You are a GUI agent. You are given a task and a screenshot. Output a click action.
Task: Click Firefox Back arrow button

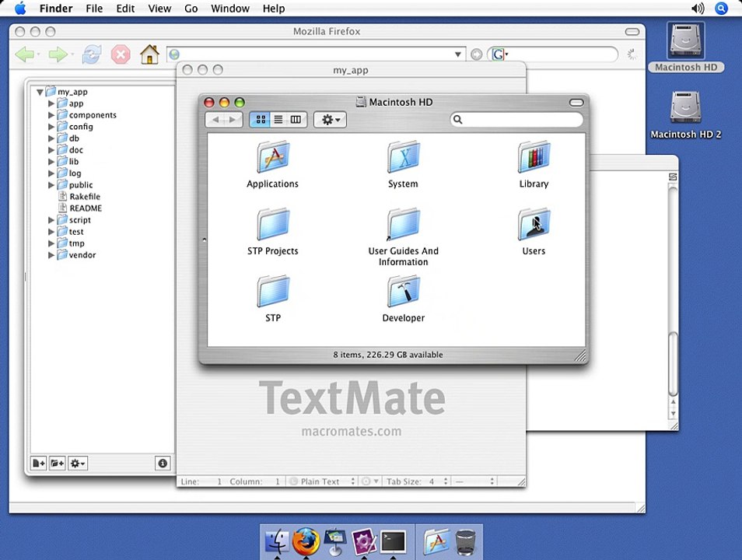click(25, 54)
